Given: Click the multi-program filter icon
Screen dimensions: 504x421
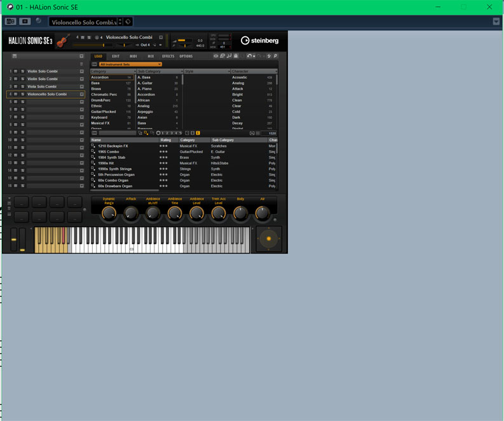Looking at the screenshot, I should [140, 133].
